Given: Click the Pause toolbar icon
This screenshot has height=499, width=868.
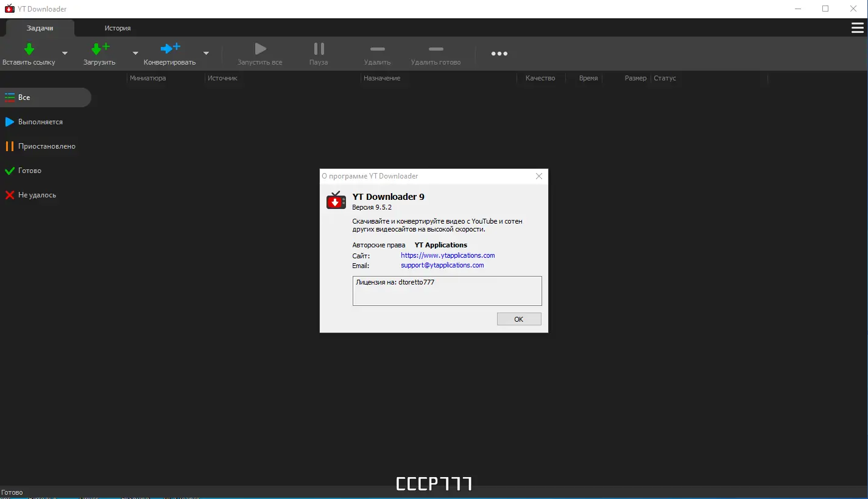Looking at the screenshot, I should [319, 49].
